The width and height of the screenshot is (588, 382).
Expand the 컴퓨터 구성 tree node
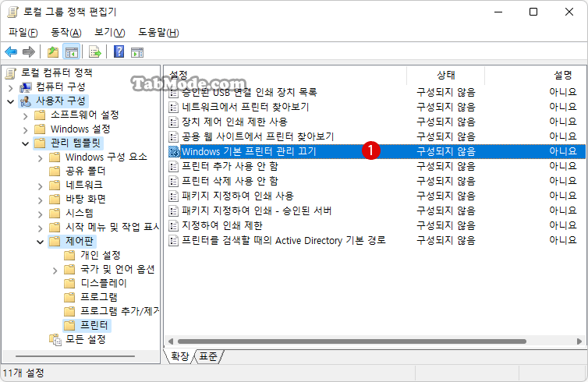10,88
